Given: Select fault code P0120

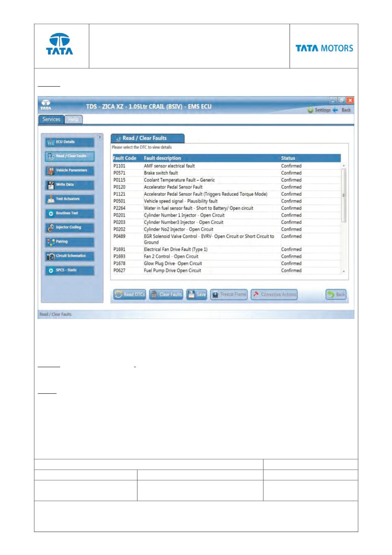Looking at the screenshot, I should [119, 187].
